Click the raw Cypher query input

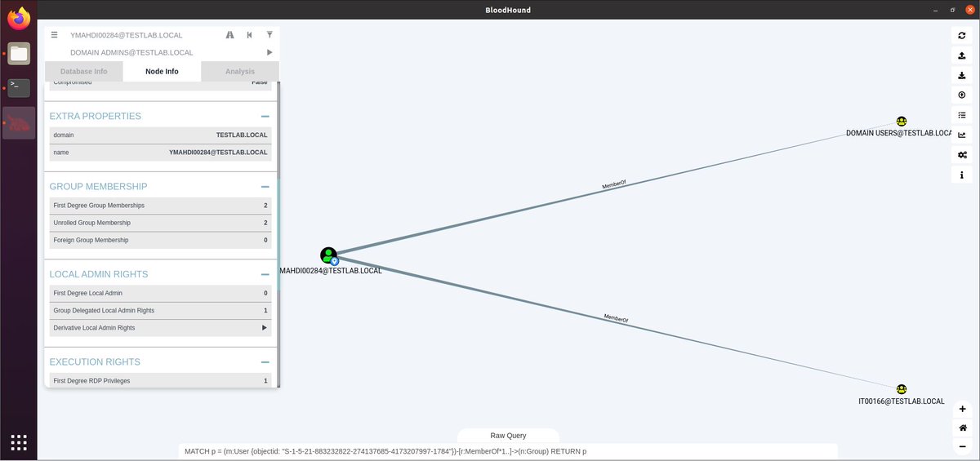point(508,451)
